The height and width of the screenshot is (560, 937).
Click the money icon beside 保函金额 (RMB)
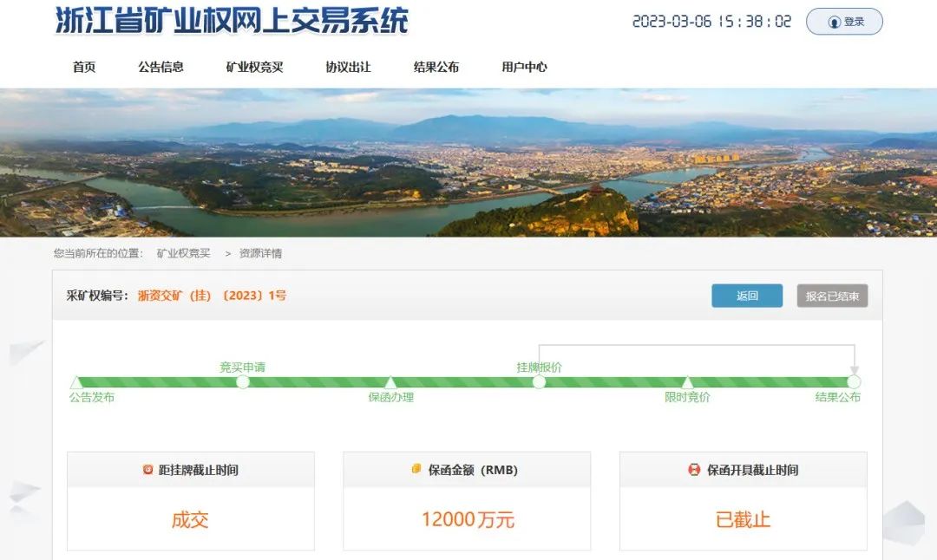point(415,469)
